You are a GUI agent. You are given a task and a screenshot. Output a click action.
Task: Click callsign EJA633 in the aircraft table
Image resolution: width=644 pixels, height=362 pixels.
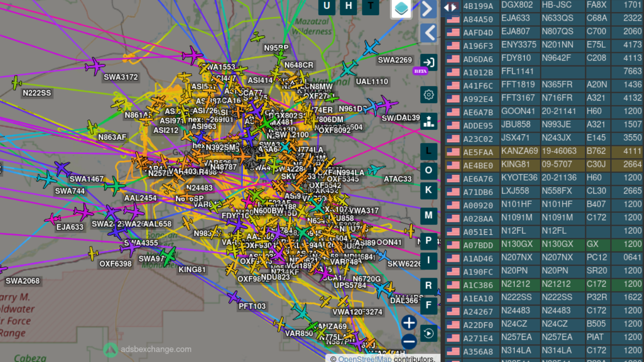[516, 19]
